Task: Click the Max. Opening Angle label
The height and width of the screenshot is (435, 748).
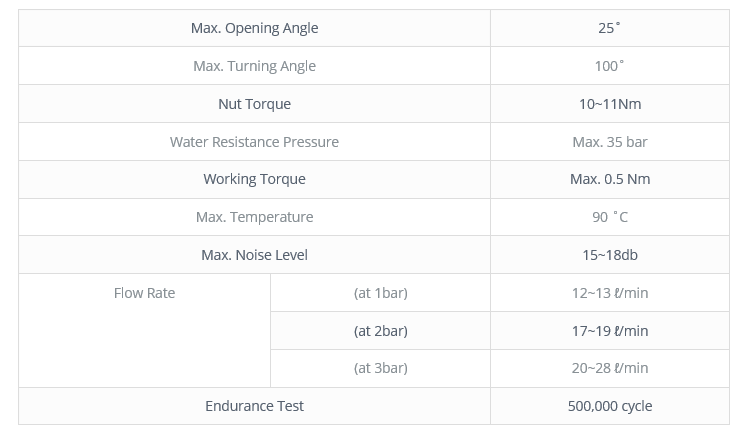Action: tap(254, 28)
